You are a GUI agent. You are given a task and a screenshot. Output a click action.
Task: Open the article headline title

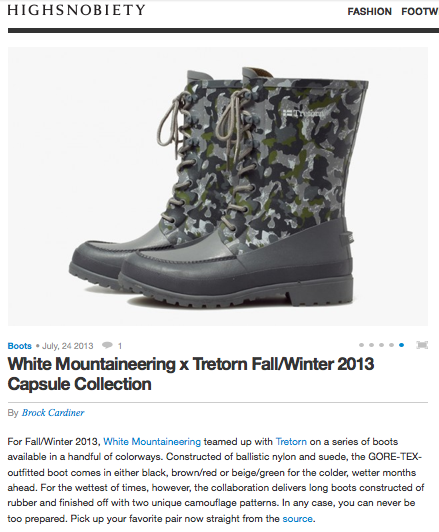point(191,374)
